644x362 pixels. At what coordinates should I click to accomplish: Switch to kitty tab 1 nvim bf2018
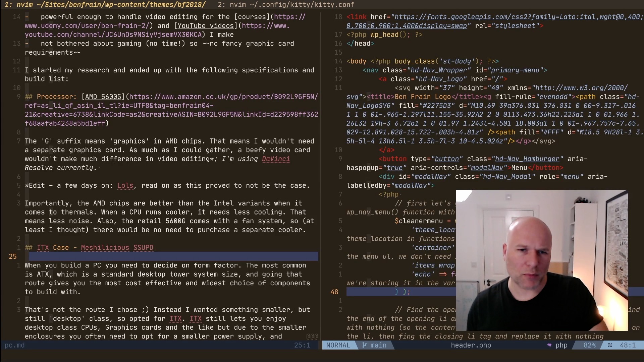point(105,5)
